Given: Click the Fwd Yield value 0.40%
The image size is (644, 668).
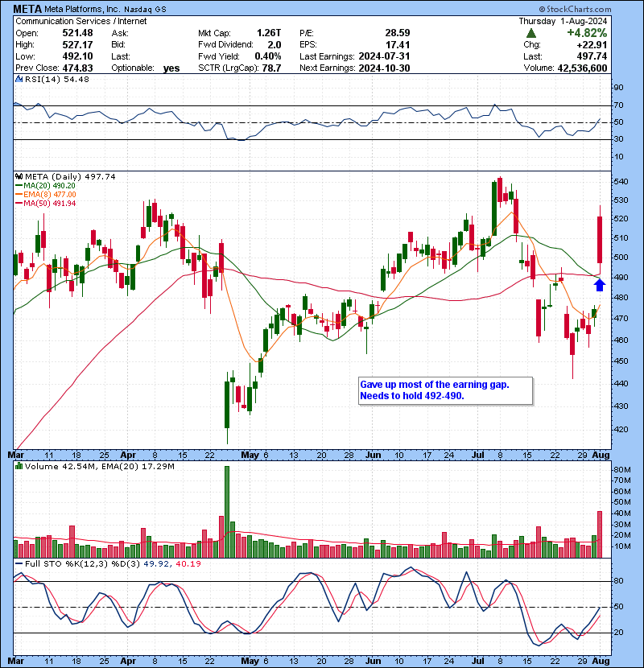Looking at the screenshot, I should [267, 56].
